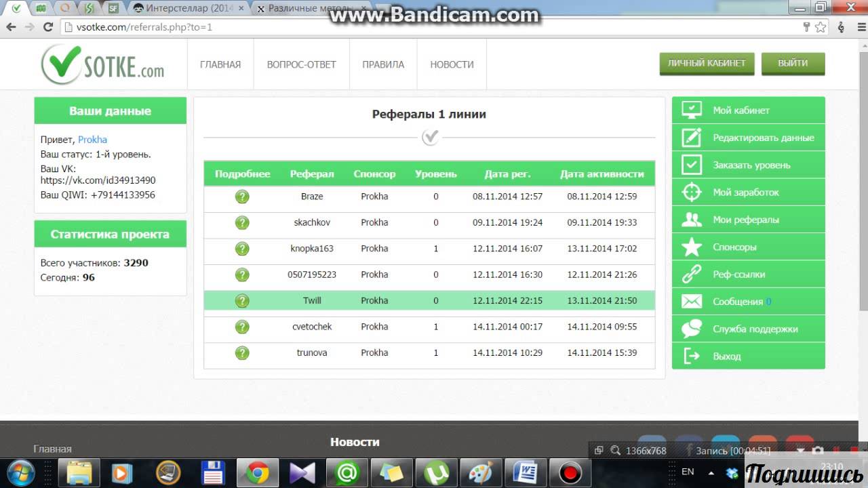Open details icon for referral Braze
868x488 pixels.
[x=242, y=197]
